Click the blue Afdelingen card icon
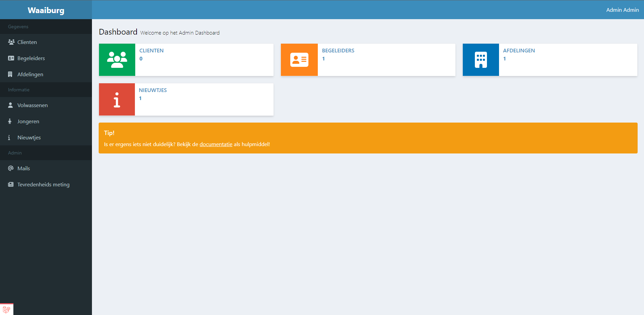644x315 pixels. pos(481,60)
